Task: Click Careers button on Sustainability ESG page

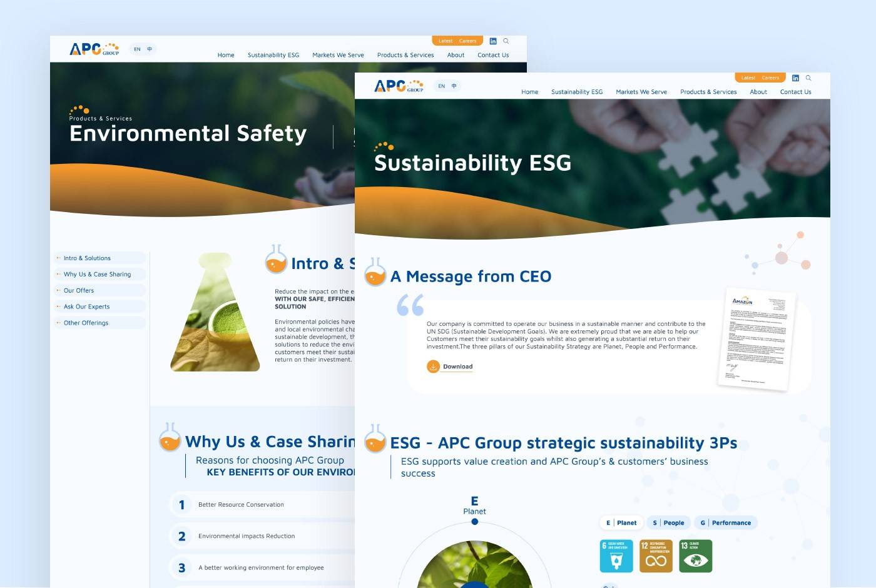Action: (x=770, y=78)
